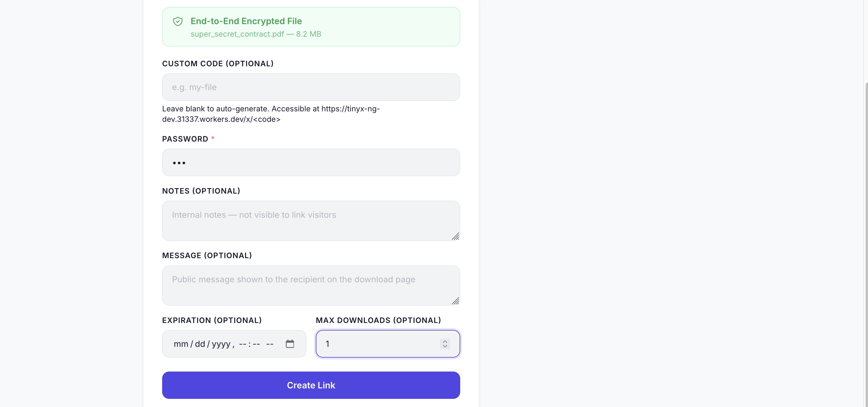Click the public Message textarea
This screenshot has width=868, height=407.
tap(311, 285)
